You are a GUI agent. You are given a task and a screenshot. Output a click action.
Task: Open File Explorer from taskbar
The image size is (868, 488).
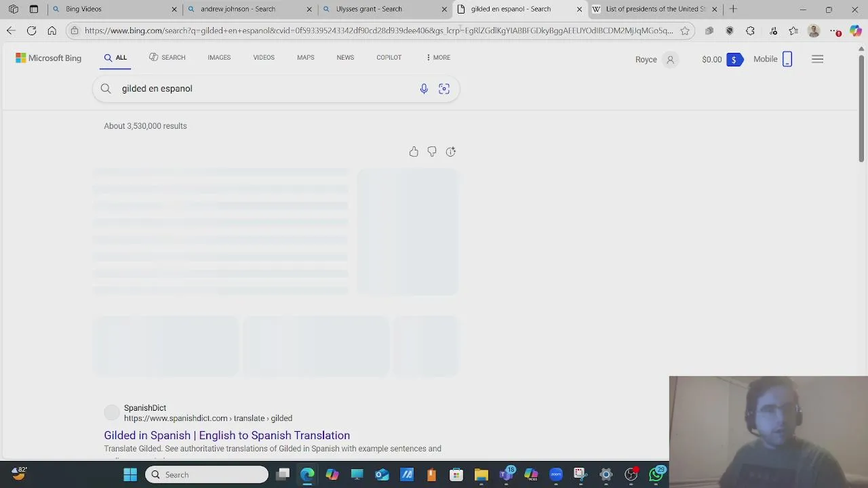(481, 474)
